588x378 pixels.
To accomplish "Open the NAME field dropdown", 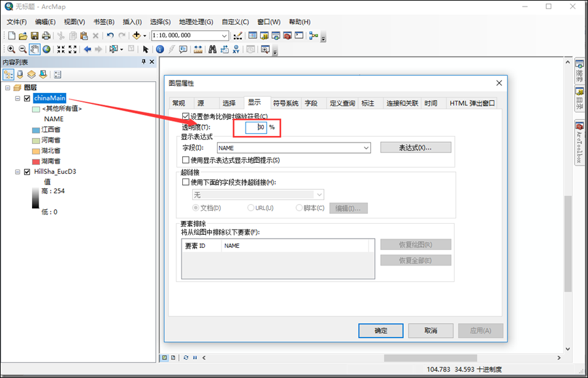I will (x=366, y=148).
